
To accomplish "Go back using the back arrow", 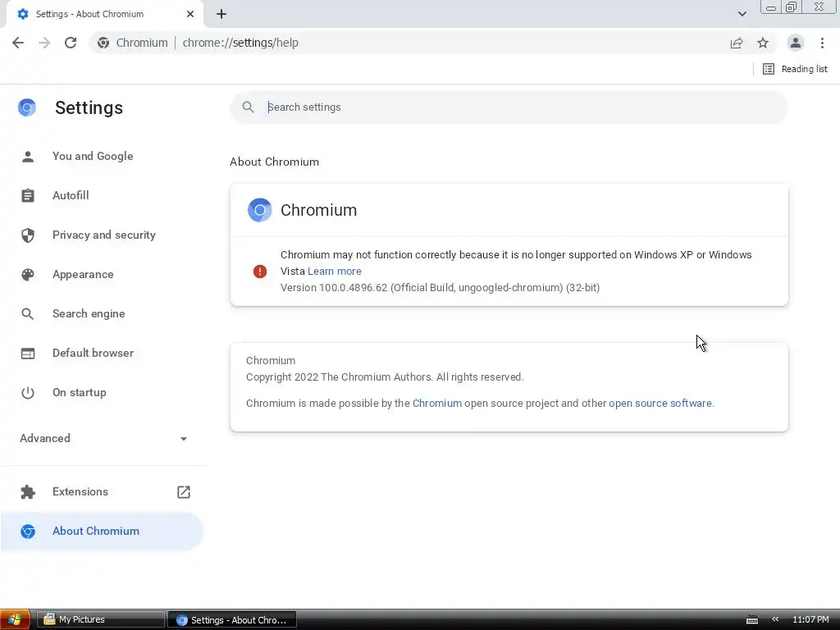I will (18, 43).
